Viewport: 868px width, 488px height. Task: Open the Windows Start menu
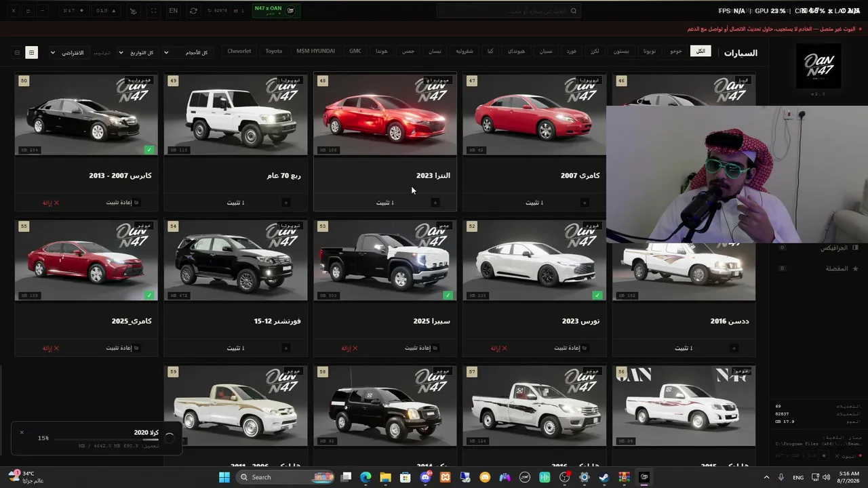tap(224, 477)
